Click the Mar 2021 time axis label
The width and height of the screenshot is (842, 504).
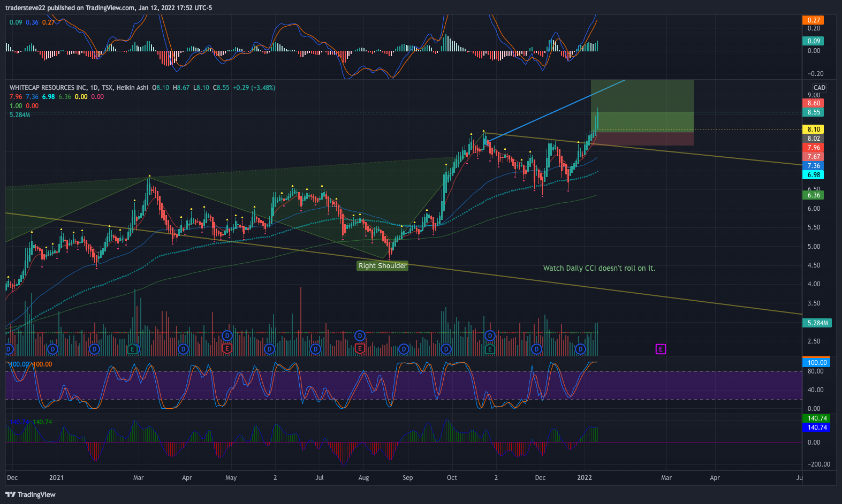pos(139,478)
